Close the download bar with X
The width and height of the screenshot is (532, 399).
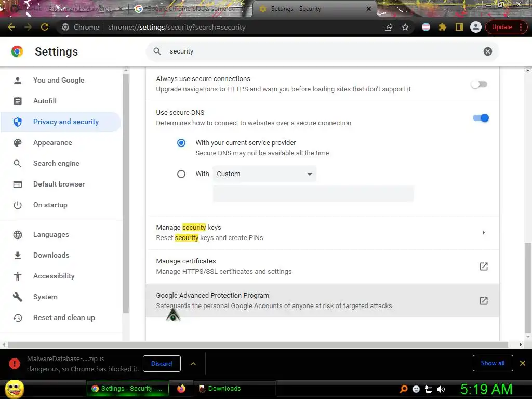[x=523, y=363]
